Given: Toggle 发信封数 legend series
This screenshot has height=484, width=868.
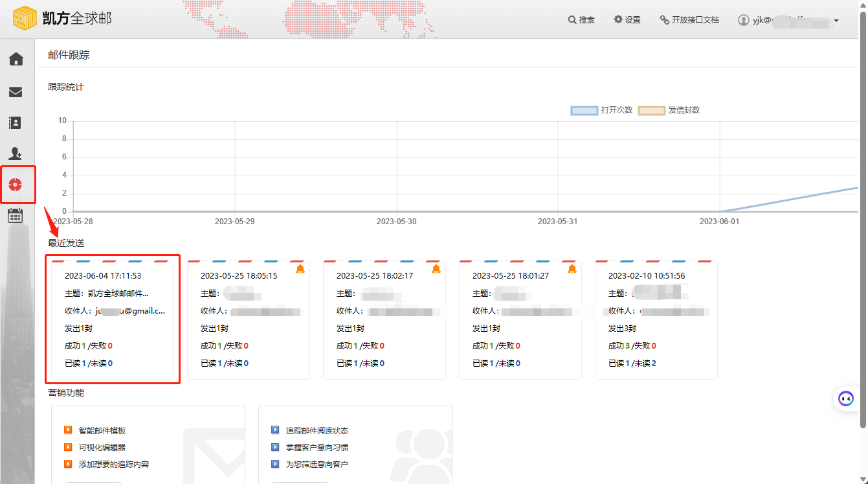Looking at the screenshot, I should point(669,110).
